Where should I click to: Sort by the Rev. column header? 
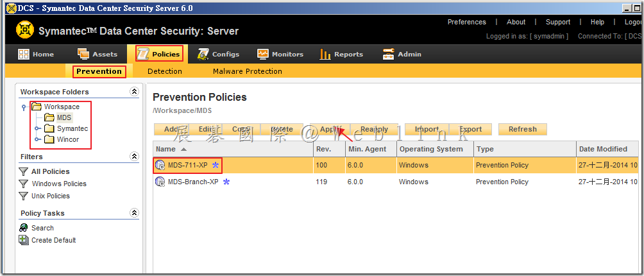(330, 149)
